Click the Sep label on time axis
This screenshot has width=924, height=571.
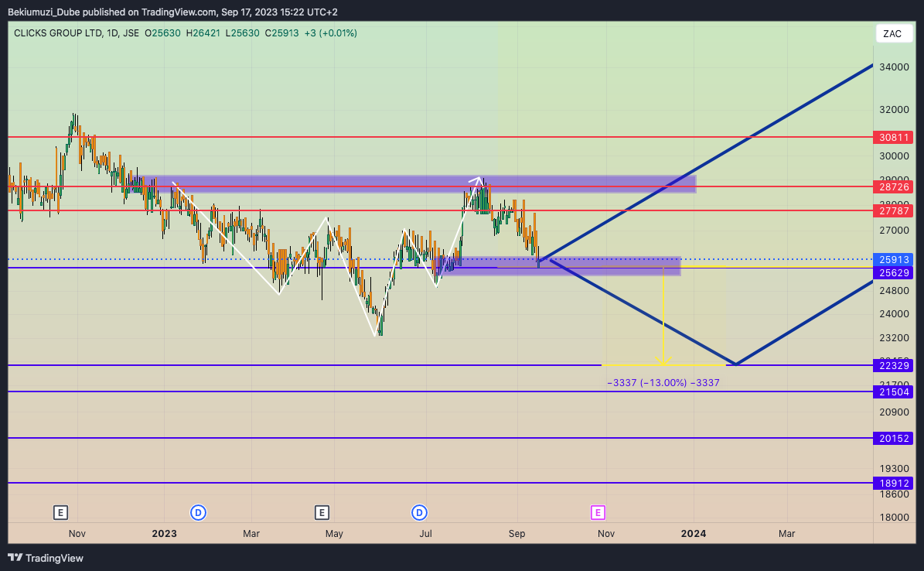point(517,533)
